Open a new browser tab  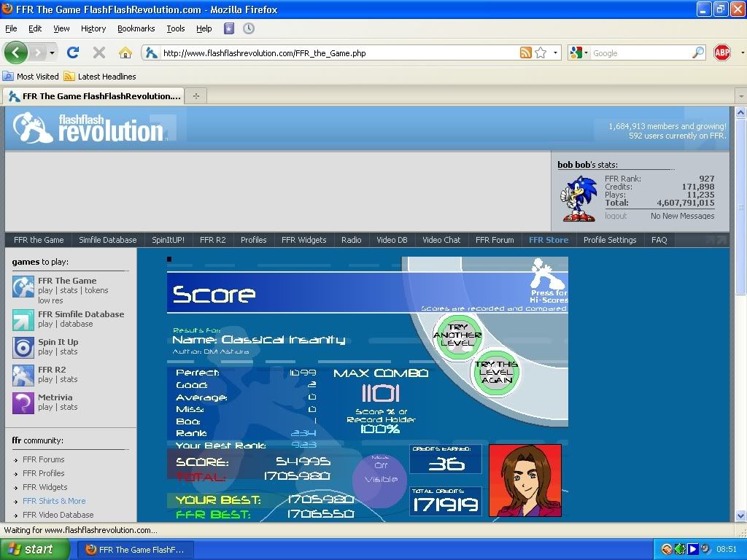point(196,96)
